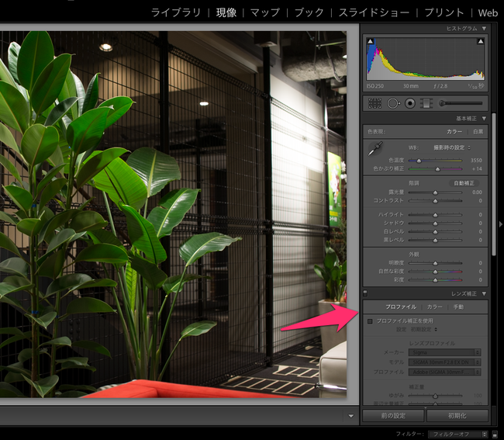Click the 前の設定 button
Viewport: 504px width, 440px height.
pyautogui.click(x=393, y=416)
